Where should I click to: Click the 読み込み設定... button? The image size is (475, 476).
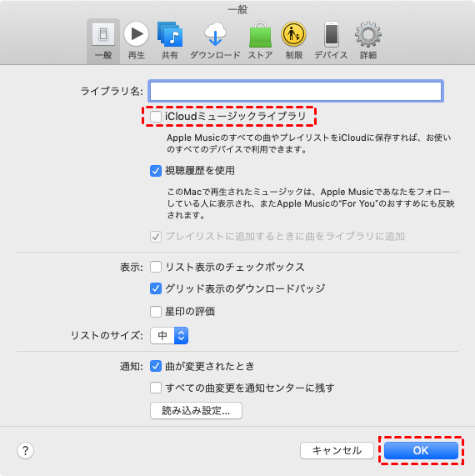[x=196, y=411]
